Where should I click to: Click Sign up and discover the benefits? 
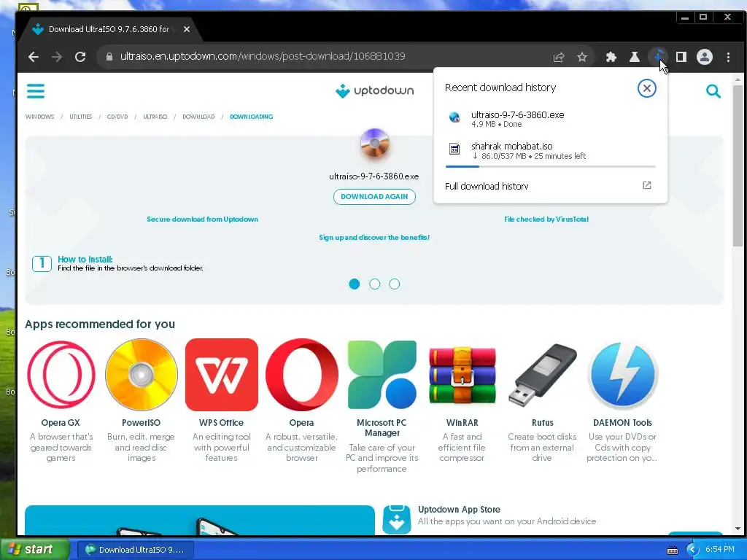(x=374, y=237)
